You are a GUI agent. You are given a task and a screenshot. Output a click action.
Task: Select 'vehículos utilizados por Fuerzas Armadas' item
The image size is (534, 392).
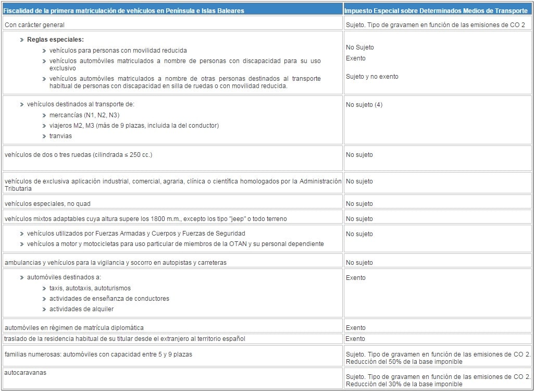coord(136,234)
